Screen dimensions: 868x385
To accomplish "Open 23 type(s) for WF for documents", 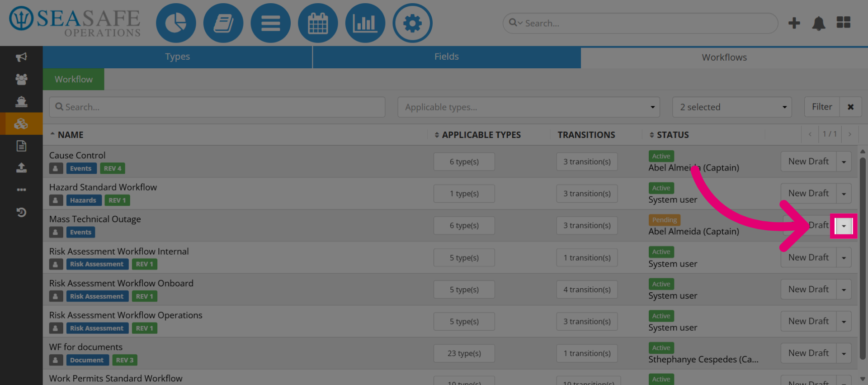I will point(464,353).
